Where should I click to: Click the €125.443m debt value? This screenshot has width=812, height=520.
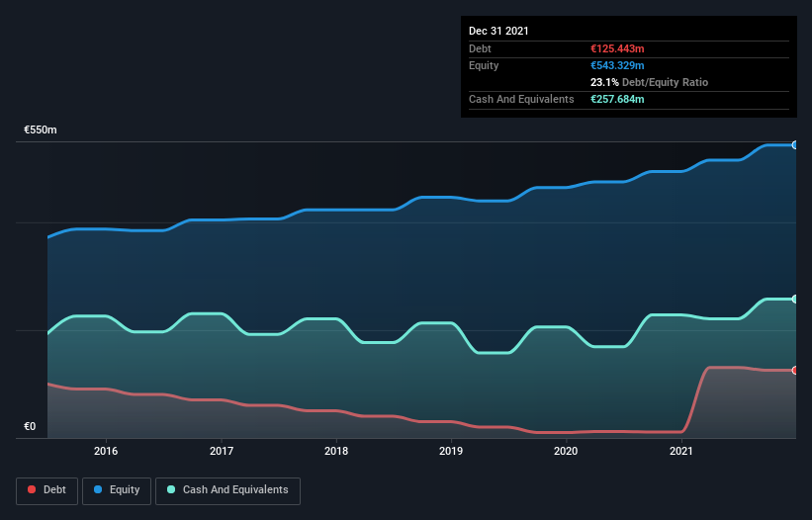coord(617,48)
